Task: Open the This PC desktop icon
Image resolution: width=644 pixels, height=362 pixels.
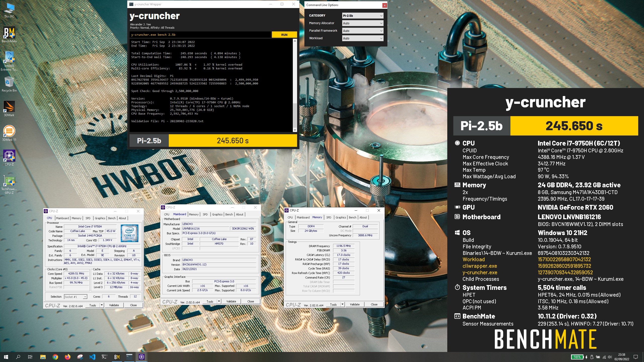Action: pyautogui.click(x=9, y=11)
